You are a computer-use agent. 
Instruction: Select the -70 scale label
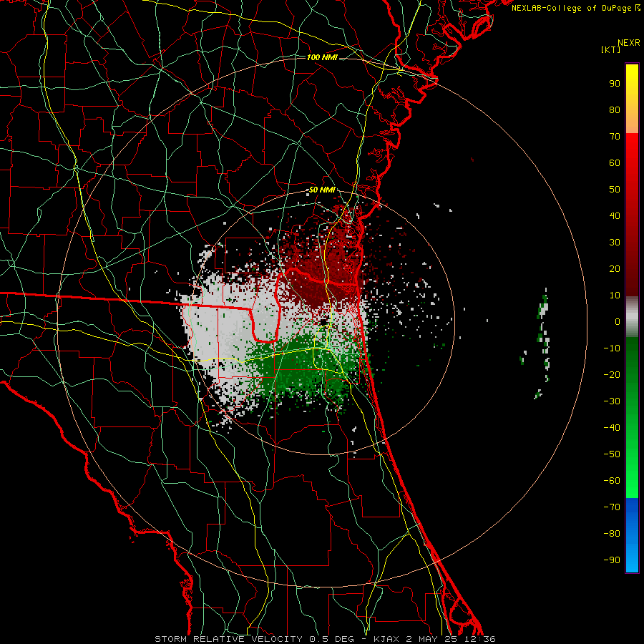(x=612, y=507)
